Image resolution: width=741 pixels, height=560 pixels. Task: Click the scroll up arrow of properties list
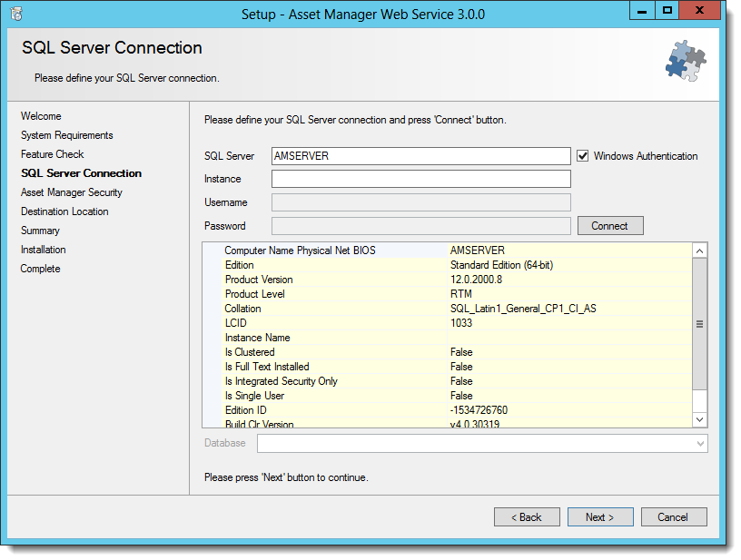coord(700,251)
